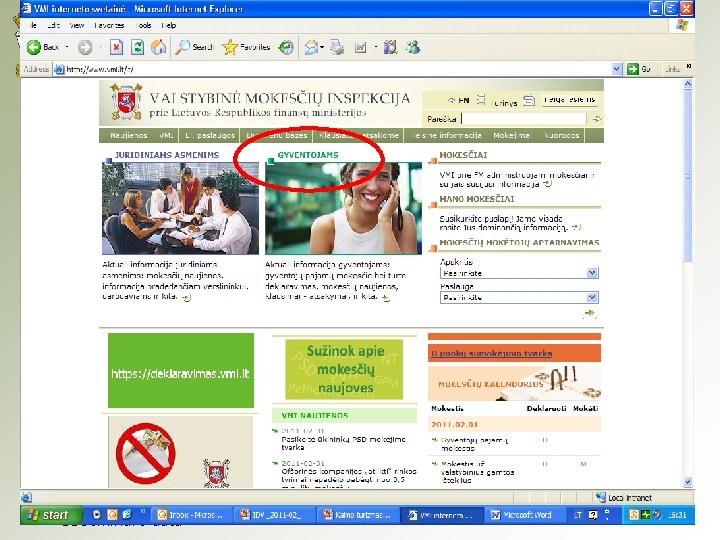This screenshot has width=720, height=540.
Task: Click the Go button beside address bar
Action: tap(639, 69)
